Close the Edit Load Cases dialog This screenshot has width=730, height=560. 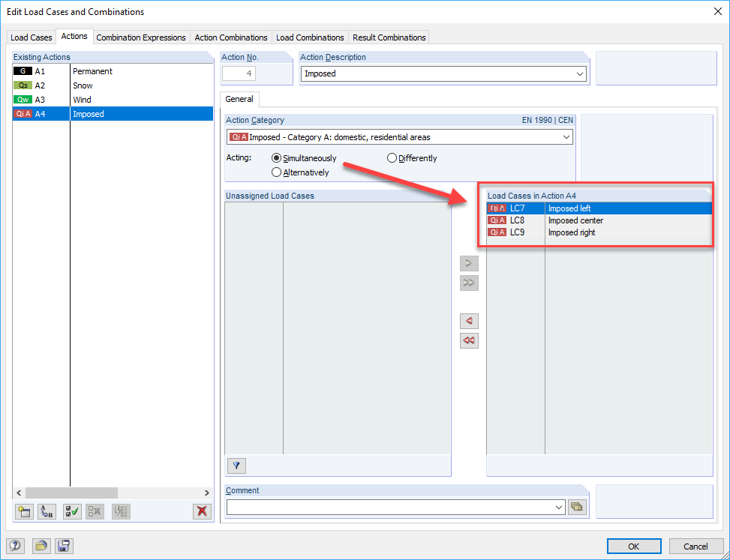pyautogui.click(x=717, y=12)
